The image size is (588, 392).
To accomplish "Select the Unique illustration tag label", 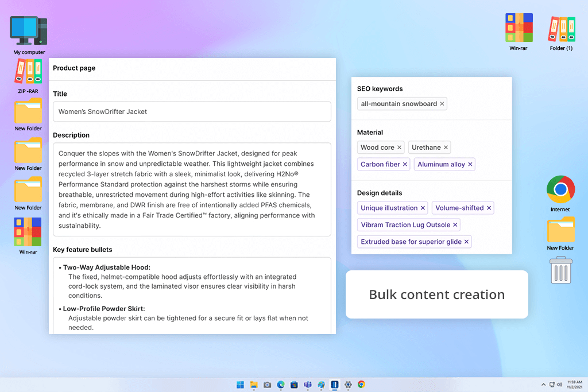I will point(389,208).
